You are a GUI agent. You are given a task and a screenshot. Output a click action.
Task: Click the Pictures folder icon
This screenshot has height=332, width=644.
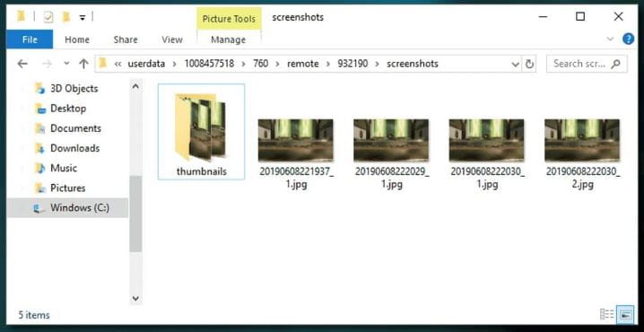(x=39, y=188)
